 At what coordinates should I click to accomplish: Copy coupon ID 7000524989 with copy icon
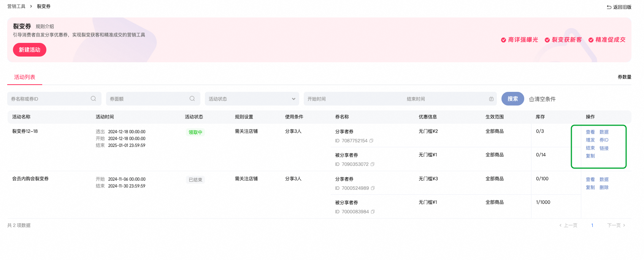(x=373, y=188)
